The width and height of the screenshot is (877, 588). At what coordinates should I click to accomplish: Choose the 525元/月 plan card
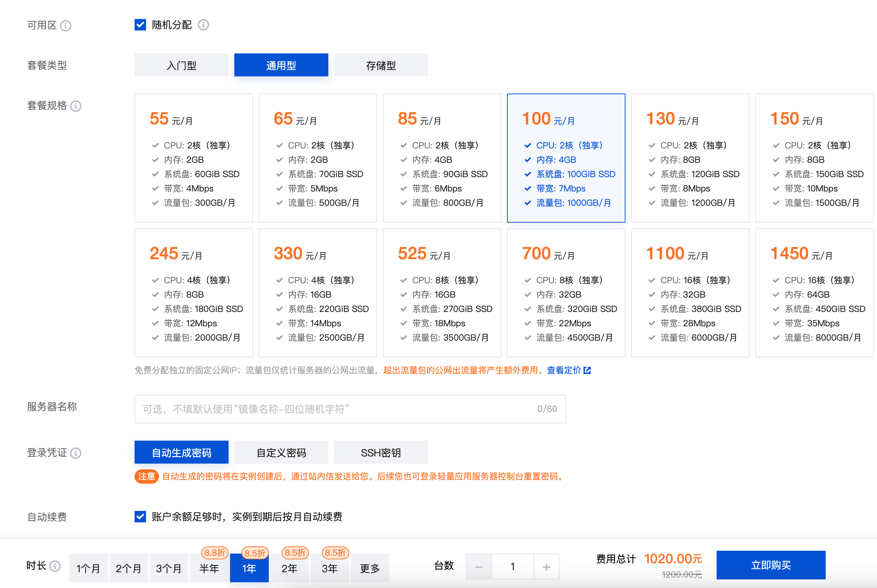[442, 293]
